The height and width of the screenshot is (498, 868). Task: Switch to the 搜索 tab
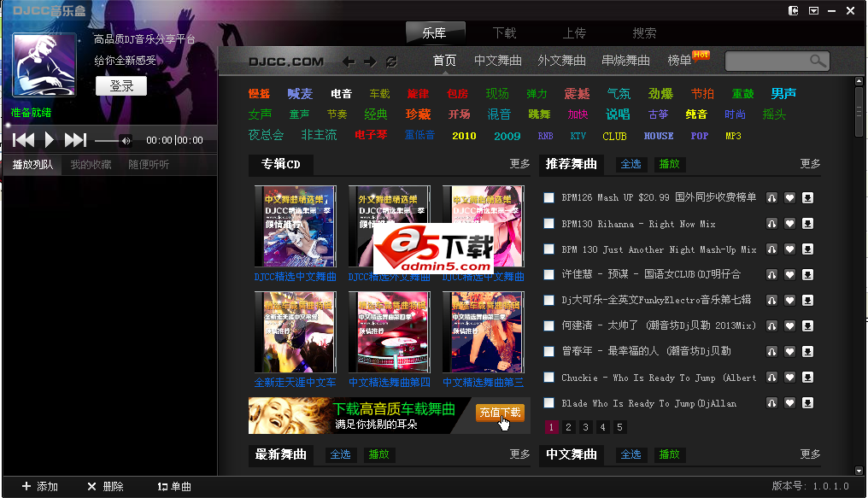[x=644, y=33]
